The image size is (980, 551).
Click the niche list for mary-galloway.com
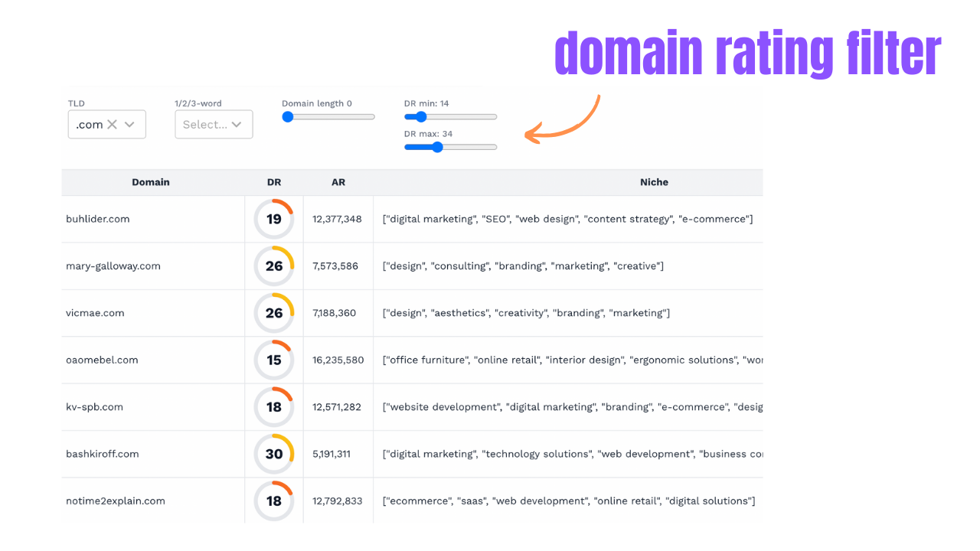point(523,266)
